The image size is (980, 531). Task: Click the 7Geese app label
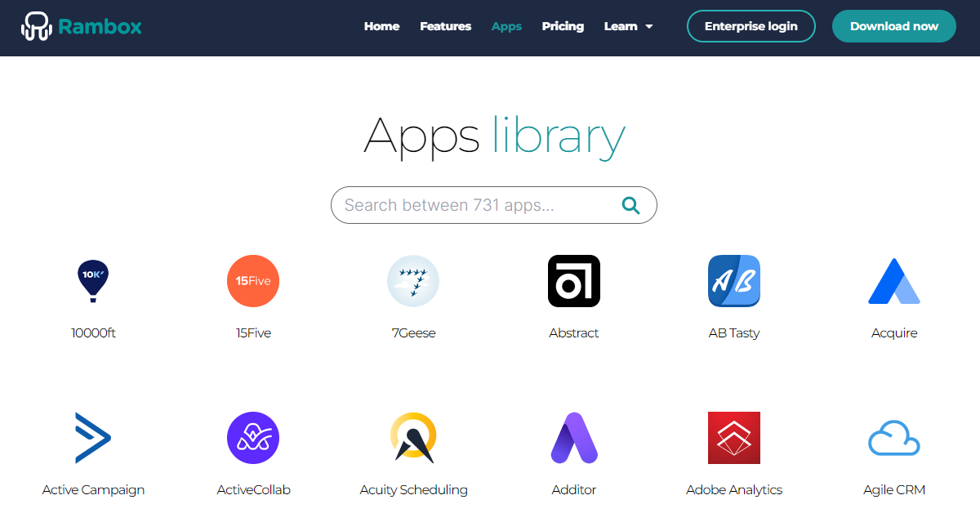pyautogui.click(x=413, y=333)
